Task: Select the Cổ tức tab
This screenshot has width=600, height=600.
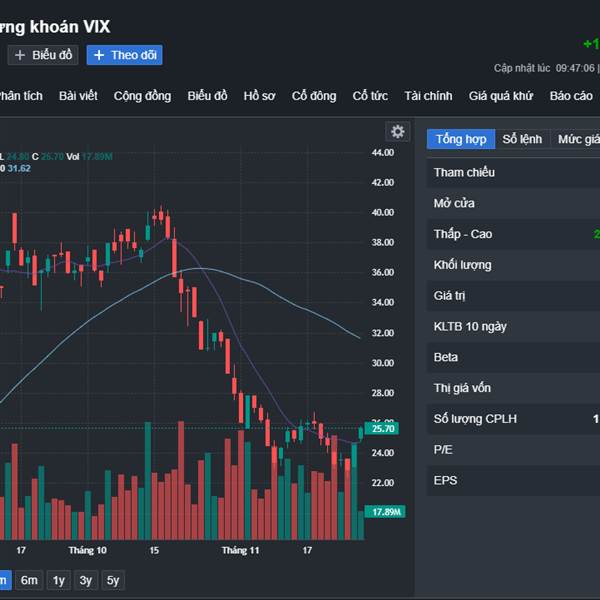Action: click(370, 96)
